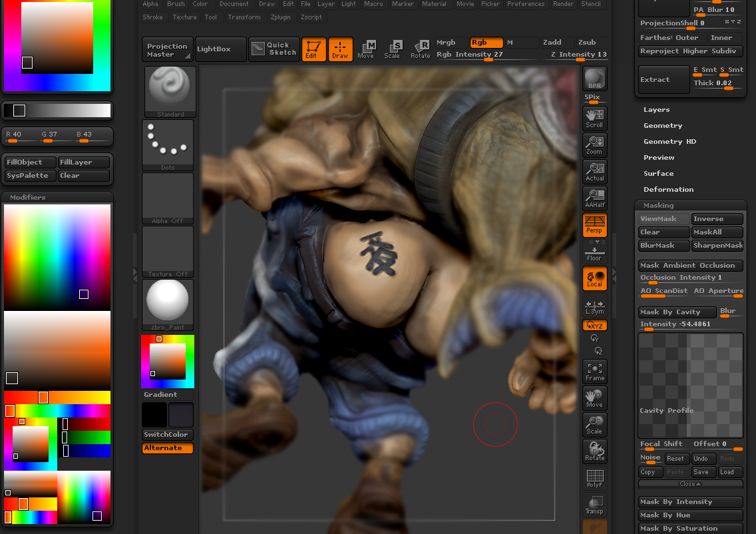Image resolution: width=756 pixels, height=534 pixels.
Task: Enable Zsub sculpting mode
Action: pyautogui.click(x=591, y=43)
